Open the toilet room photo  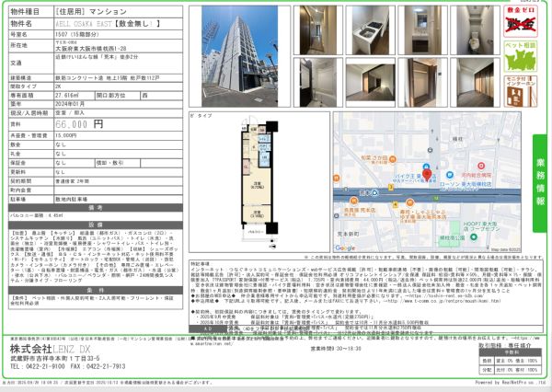tap(475, 30)
